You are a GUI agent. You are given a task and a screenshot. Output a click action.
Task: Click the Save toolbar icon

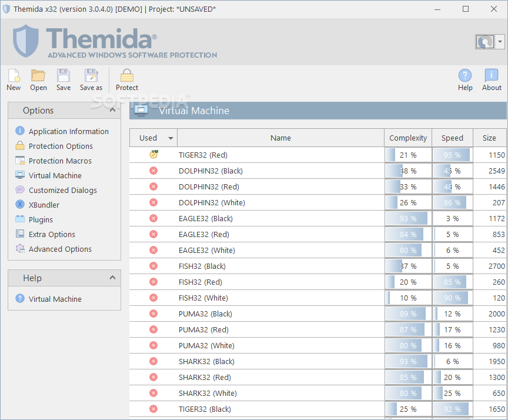(x=63, y=75)
